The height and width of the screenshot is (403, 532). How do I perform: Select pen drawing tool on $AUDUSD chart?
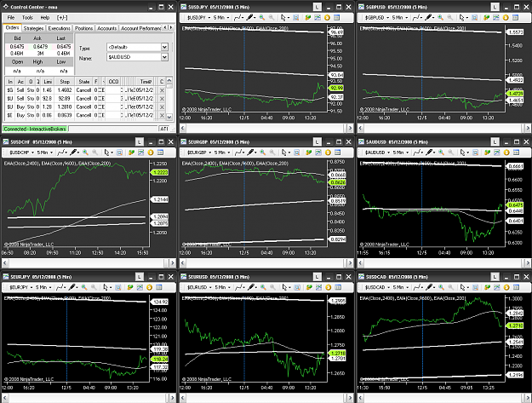click(429, 153)
